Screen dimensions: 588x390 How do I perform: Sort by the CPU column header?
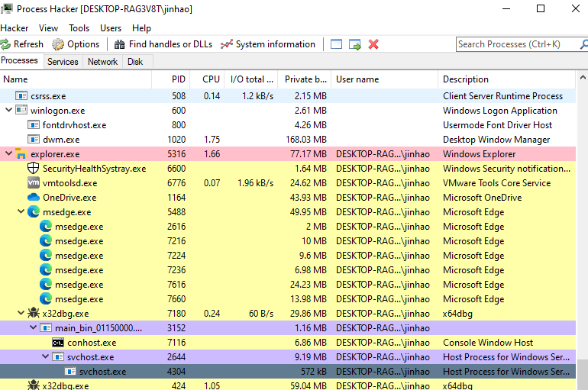(211, 79)
